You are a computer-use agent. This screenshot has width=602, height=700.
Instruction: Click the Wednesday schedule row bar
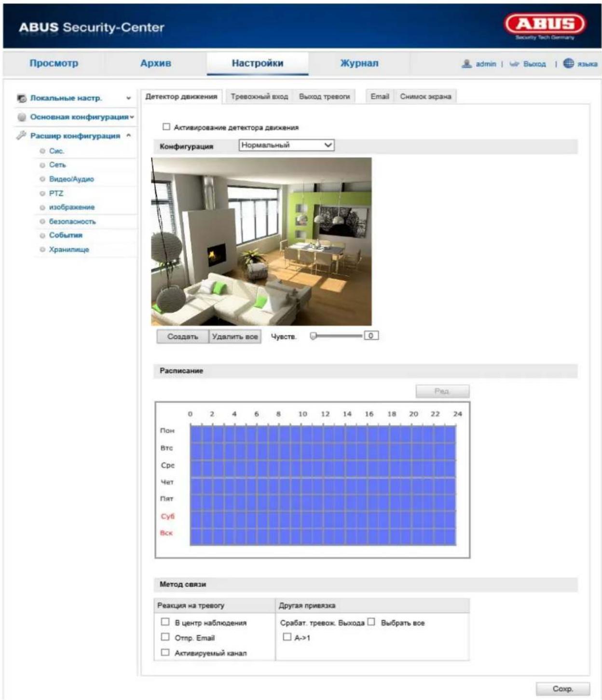point(323,468)
